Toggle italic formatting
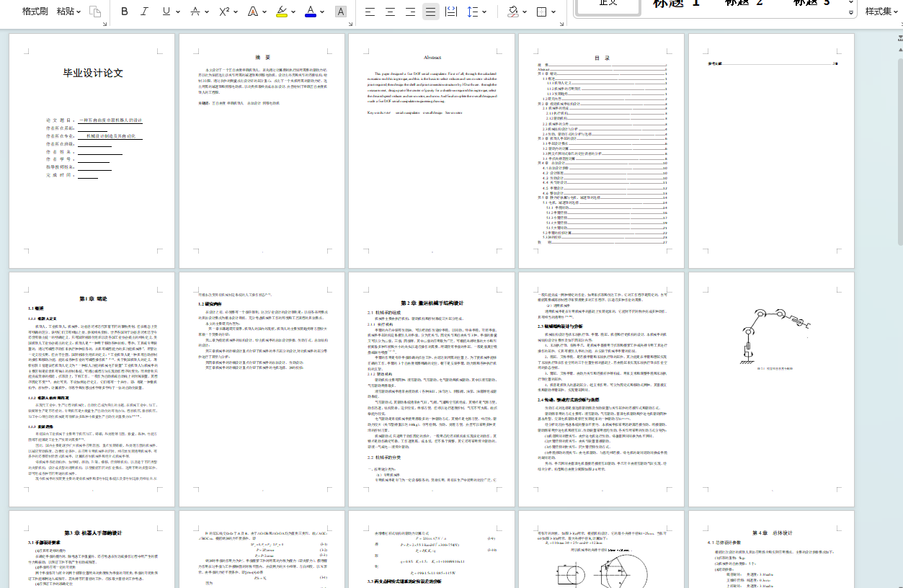This screenshot has height=588, width=903. click(144, 12)
